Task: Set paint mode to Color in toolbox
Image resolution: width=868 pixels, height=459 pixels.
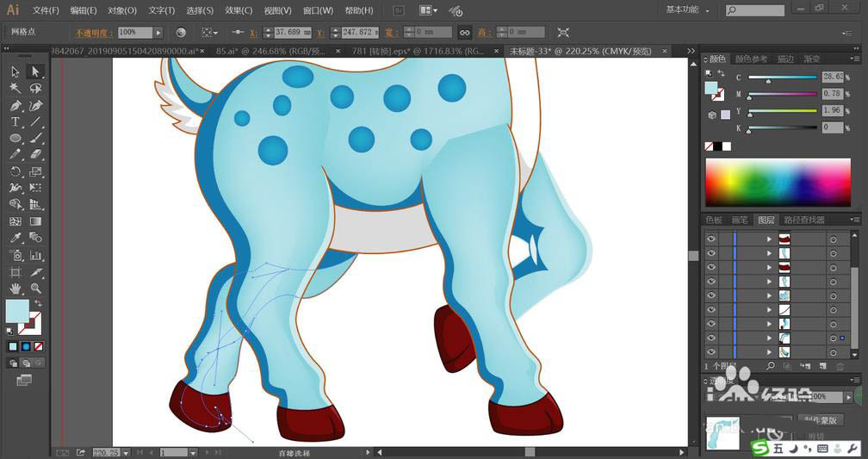Action: click(13, 346)
